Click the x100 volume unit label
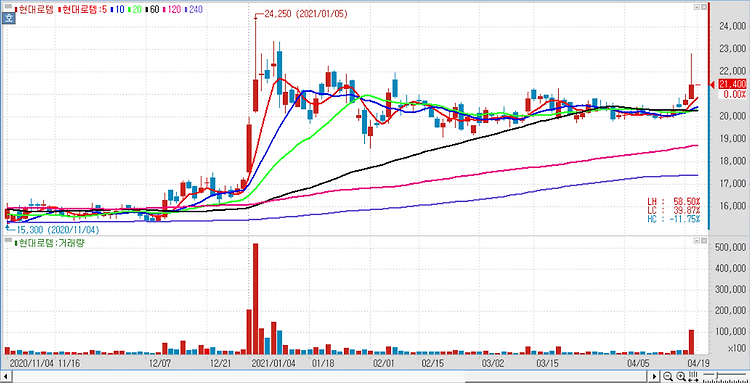The width and height of the screenshot is (750, 383). [x=737, y=348]
